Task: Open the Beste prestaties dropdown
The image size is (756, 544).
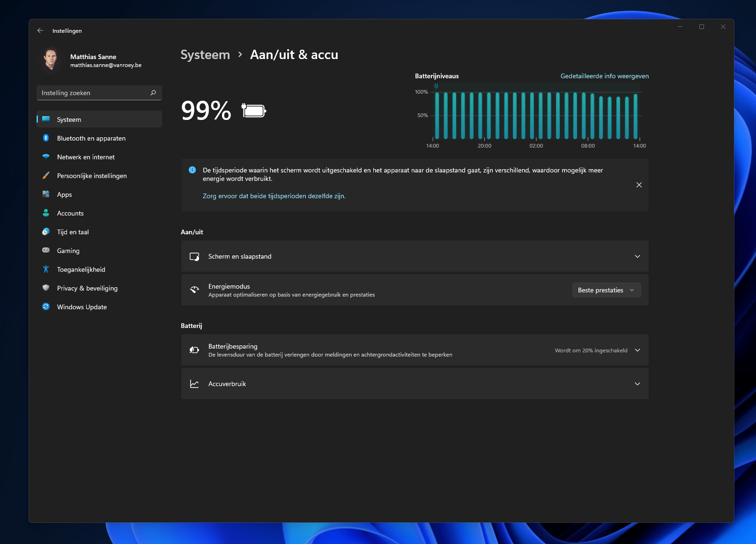Action: (607, 290)
